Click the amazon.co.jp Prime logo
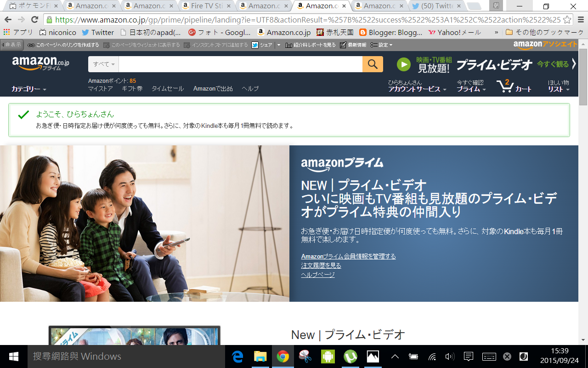Screen dimensions: 588x368 41,63
